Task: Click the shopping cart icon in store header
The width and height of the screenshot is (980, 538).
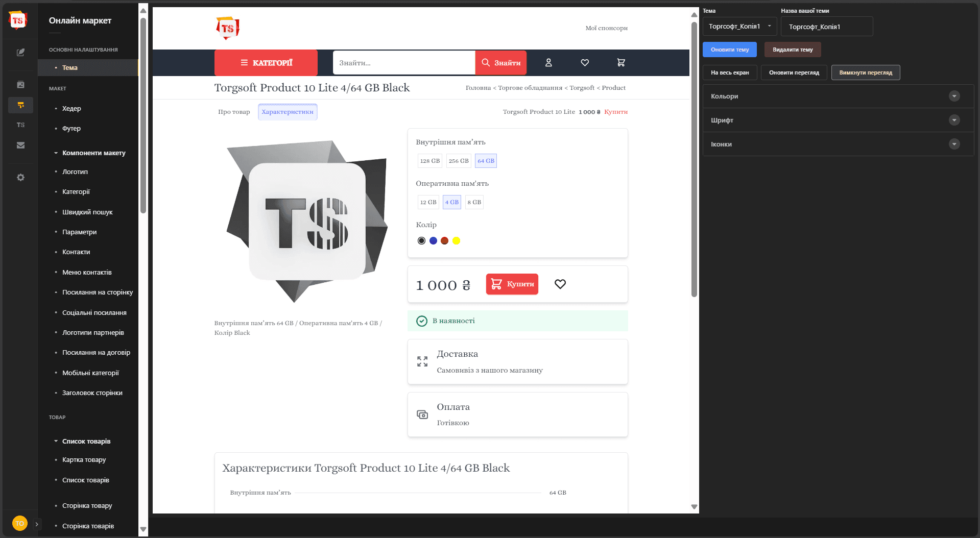Action: tap(621, 63)
